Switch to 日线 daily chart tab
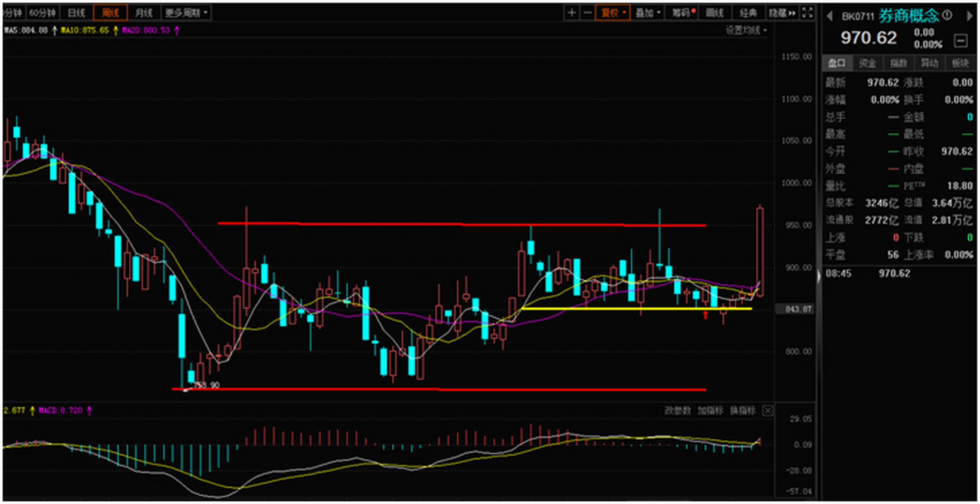The width and height of the screenshot is (980, 504). pyautogui.click(x=76, y=13)
